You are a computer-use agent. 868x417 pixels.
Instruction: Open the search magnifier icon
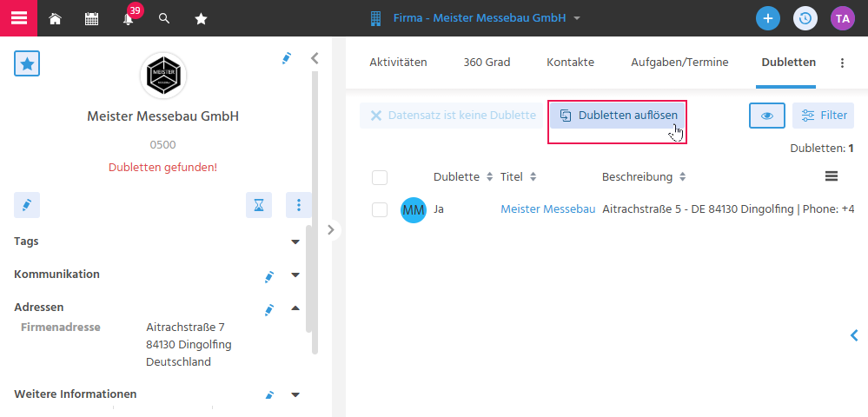point(164,18)
